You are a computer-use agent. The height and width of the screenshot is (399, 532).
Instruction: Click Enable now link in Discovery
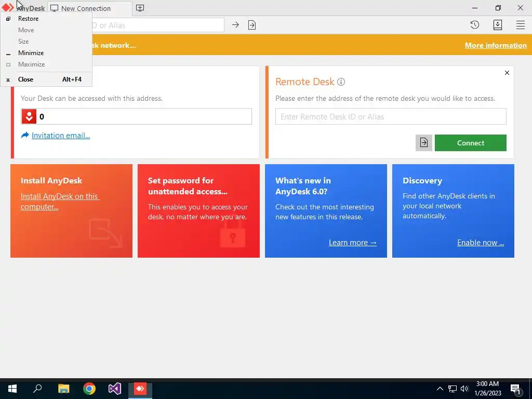tap(481, 243)
